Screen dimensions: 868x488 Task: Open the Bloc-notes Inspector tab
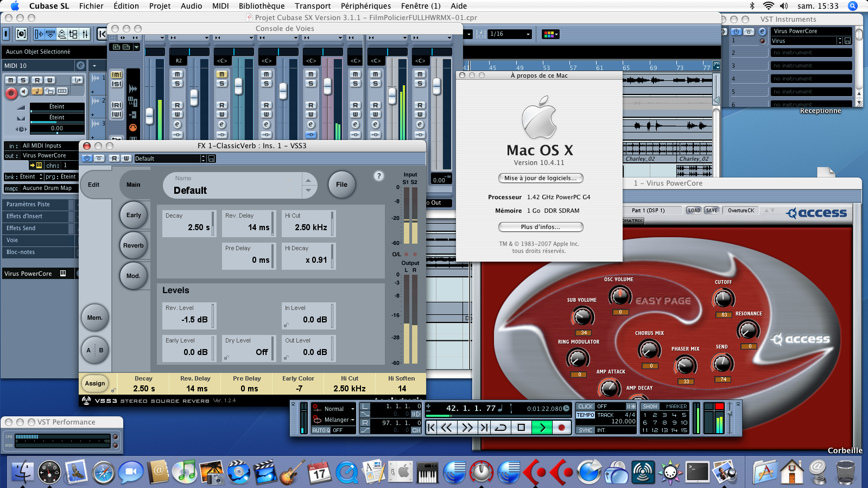38,252
